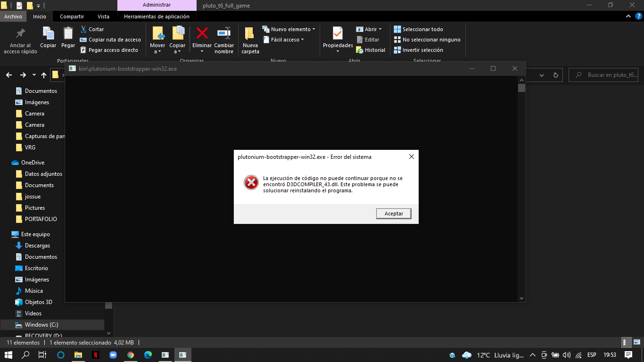644x362 pixels.
Task: Open Chrome from the taskbar
Action: click(x=131, y=355)
